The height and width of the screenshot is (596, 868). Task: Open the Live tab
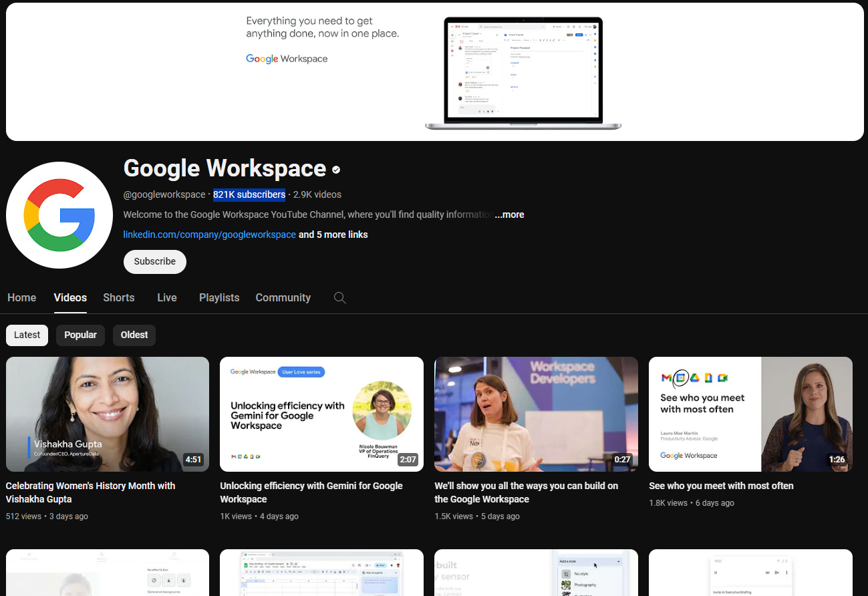pos(166,297)
